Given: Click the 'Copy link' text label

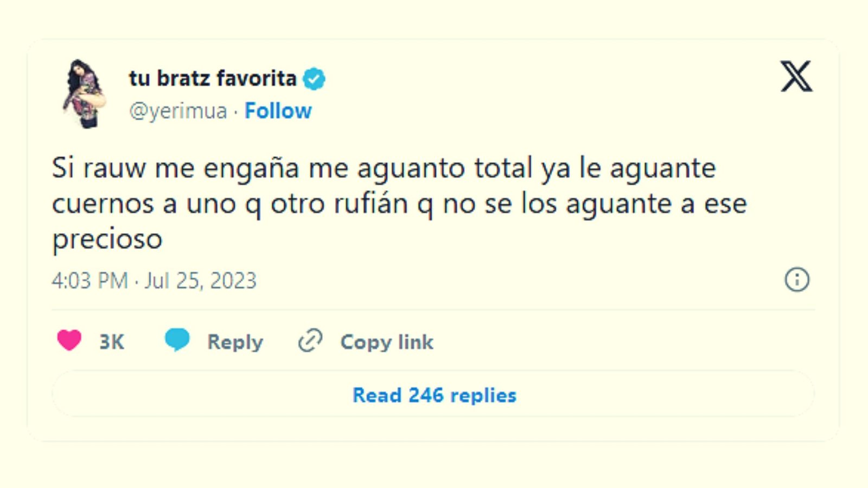Looking at the screenshot, I should (x=387, y=342).
